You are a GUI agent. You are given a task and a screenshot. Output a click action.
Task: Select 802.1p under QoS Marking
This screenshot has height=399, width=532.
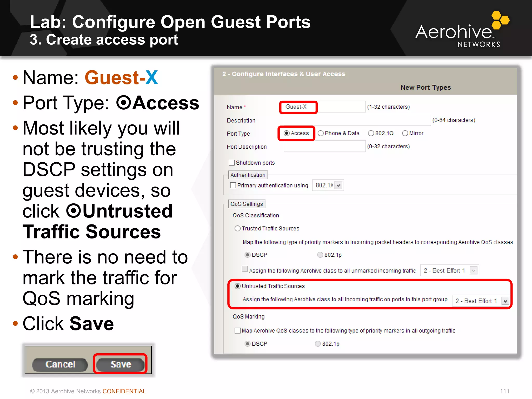click(x=318, y=344)
